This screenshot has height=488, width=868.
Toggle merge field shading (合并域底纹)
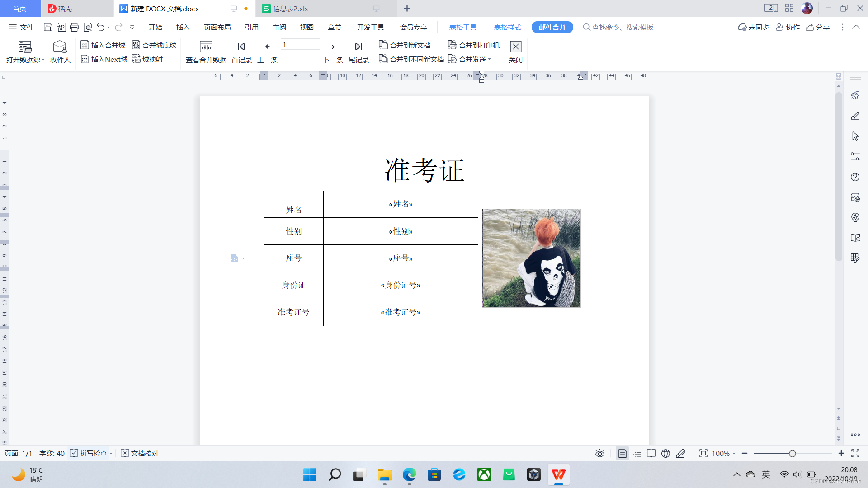[154, 45]
